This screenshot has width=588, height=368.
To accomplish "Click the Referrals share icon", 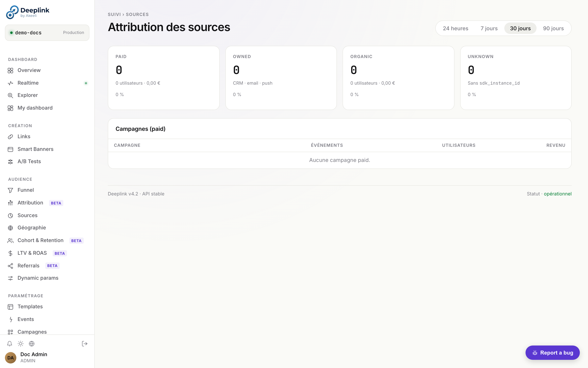I will point(10,266).
